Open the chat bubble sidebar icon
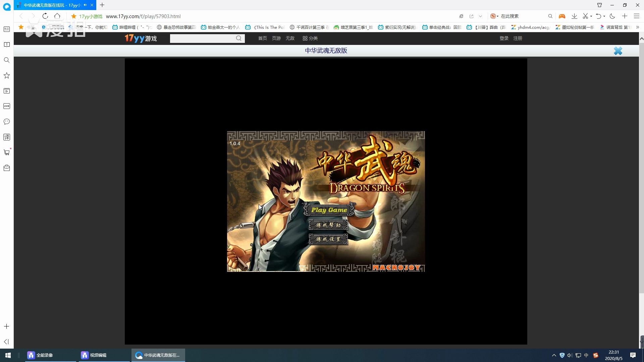Viewport: 644px width, 362px height. pyautogui.click(x=7, y=122)
